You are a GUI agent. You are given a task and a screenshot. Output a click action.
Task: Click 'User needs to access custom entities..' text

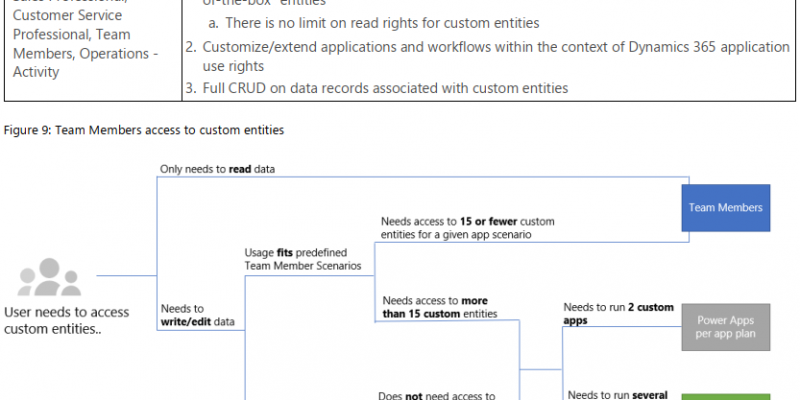point(66,320)
